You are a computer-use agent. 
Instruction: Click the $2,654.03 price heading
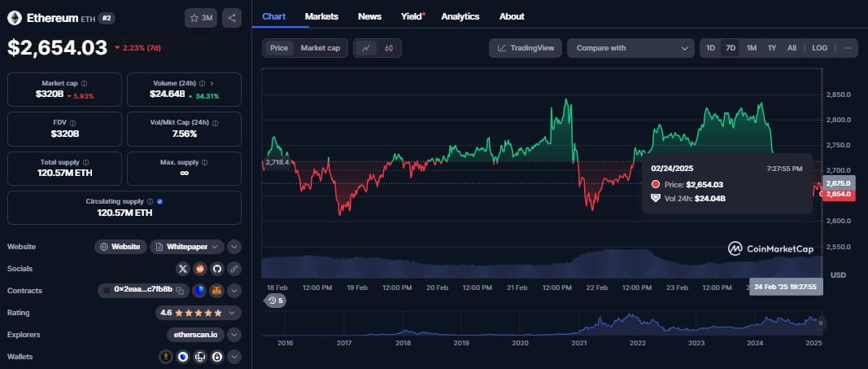point(57,47)
